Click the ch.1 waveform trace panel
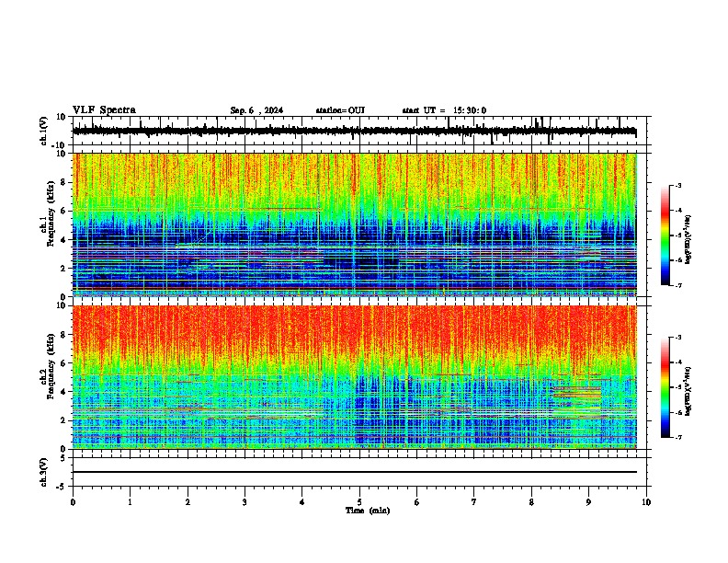Screen dimensions: 728x563 (359, 131)
